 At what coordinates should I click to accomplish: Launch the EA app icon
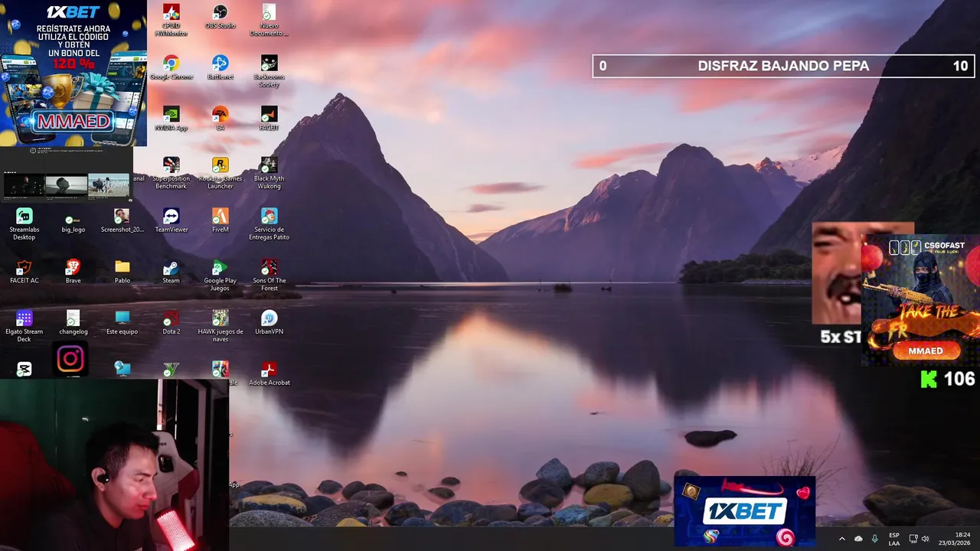(x=220, y=119)
